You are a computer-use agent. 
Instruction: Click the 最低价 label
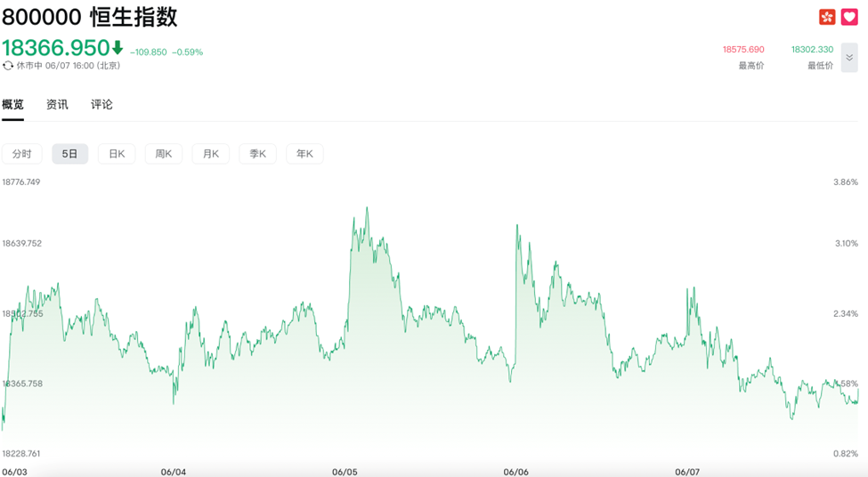pos(821,65)
